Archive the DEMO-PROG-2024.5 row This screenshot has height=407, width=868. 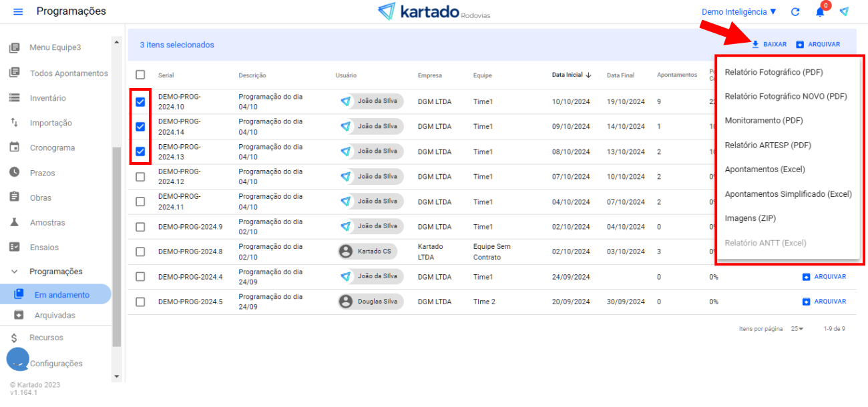click(x=824, y=302)
